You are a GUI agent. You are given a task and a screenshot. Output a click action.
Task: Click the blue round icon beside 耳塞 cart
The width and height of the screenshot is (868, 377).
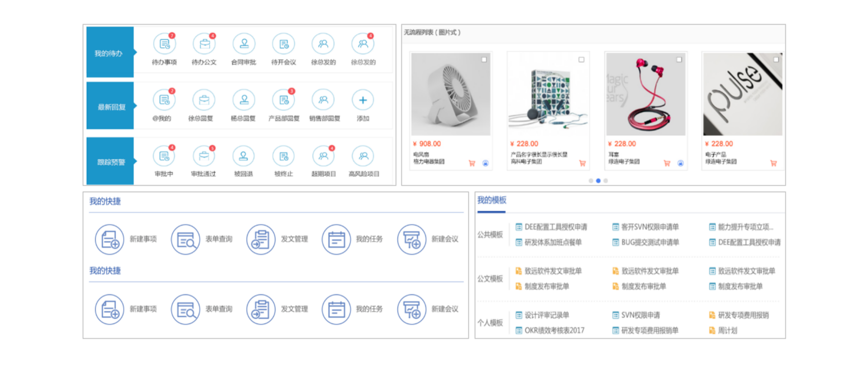pos(680,163)
